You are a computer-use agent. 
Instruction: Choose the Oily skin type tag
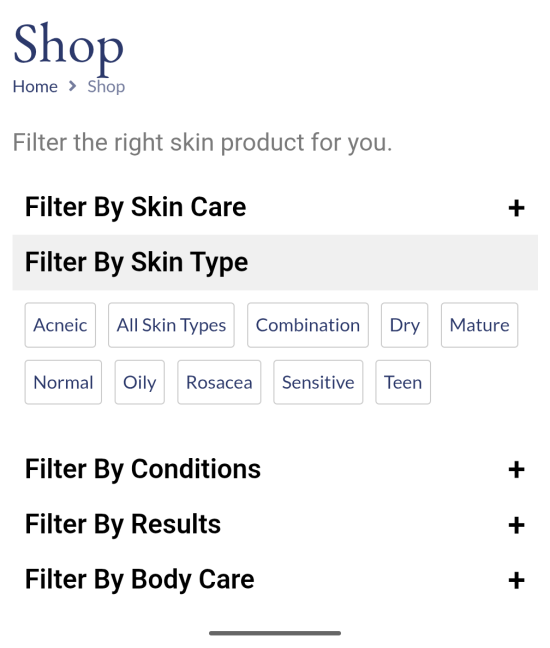140,382
